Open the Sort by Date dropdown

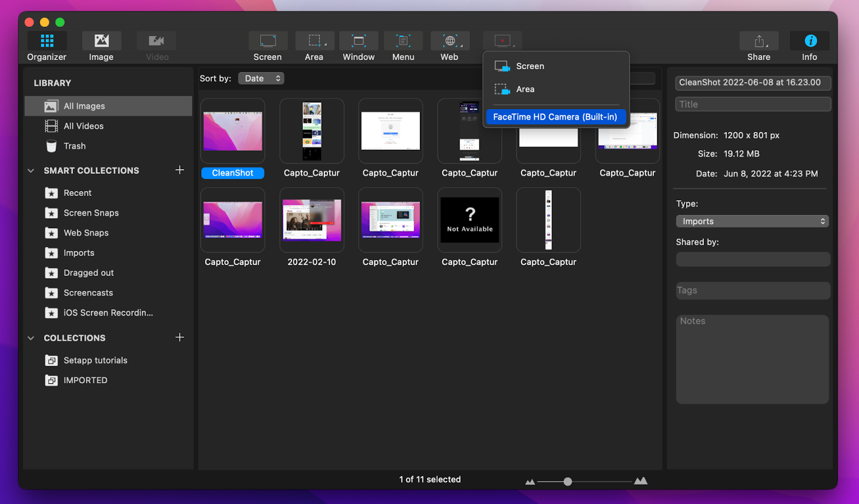click(x=261, y=78)
